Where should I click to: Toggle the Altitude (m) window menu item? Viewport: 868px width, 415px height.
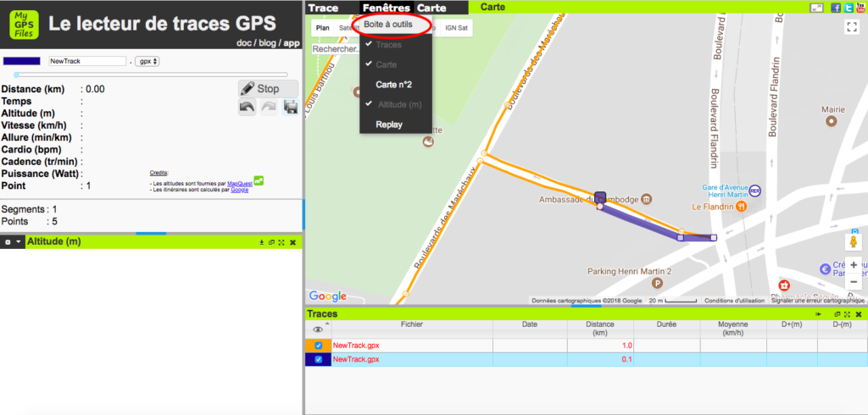point(395,104)
